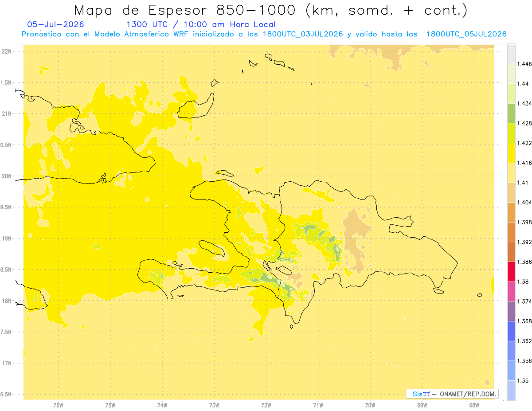
Task: Click the legend value '1.404'
Action: pos(525,202)
